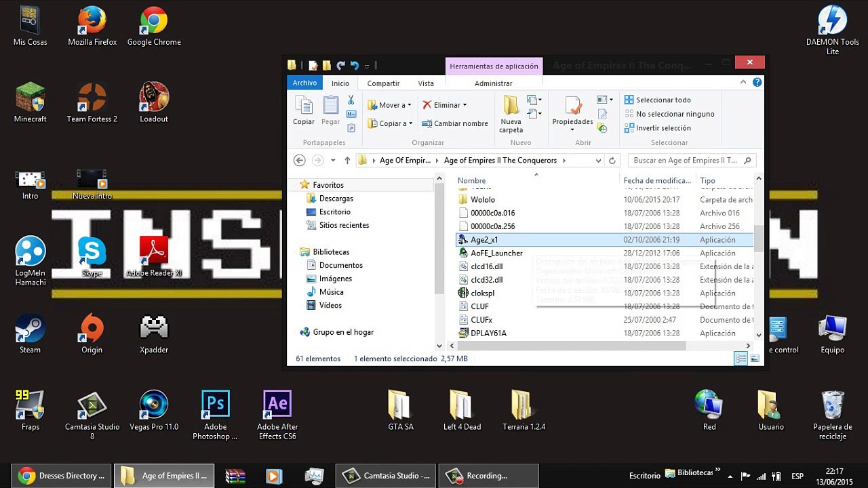Click the Herramientas de aplicación contextual tab
The width and height of the screenshot is (868, 488).
pos(494,66)
